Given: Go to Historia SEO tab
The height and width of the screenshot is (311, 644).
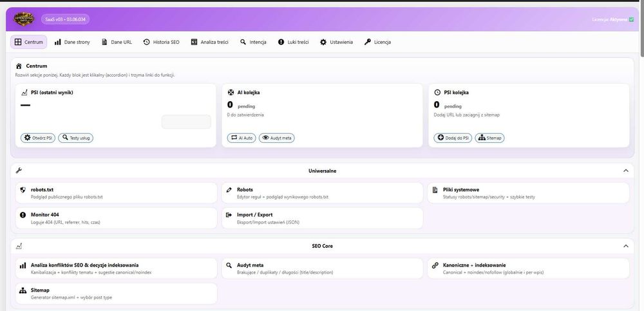Looking at the screenshot, I should (162, 42).
